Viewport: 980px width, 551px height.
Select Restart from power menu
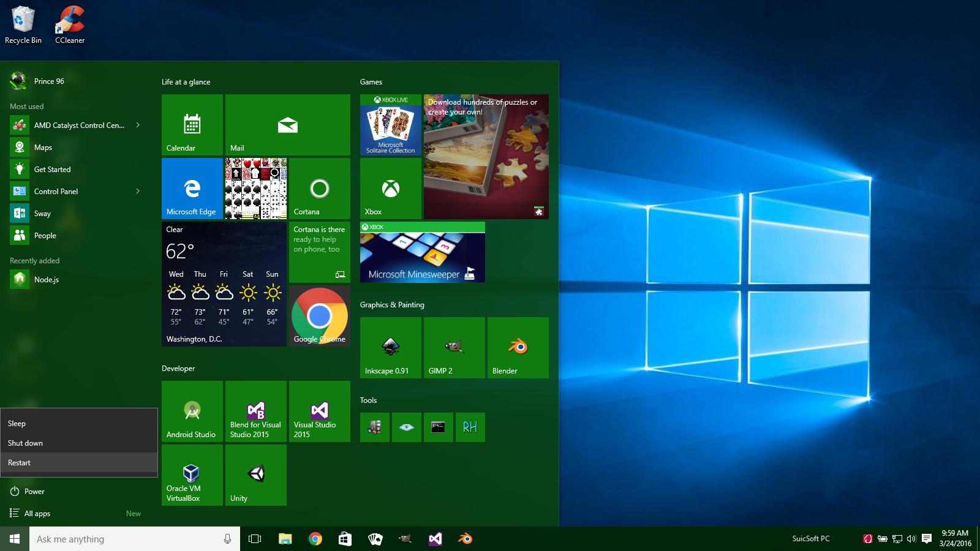coord(79,462)
